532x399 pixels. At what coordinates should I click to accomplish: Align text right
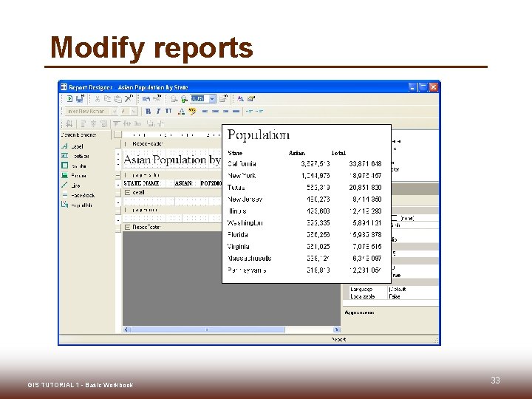click(225, 112)
